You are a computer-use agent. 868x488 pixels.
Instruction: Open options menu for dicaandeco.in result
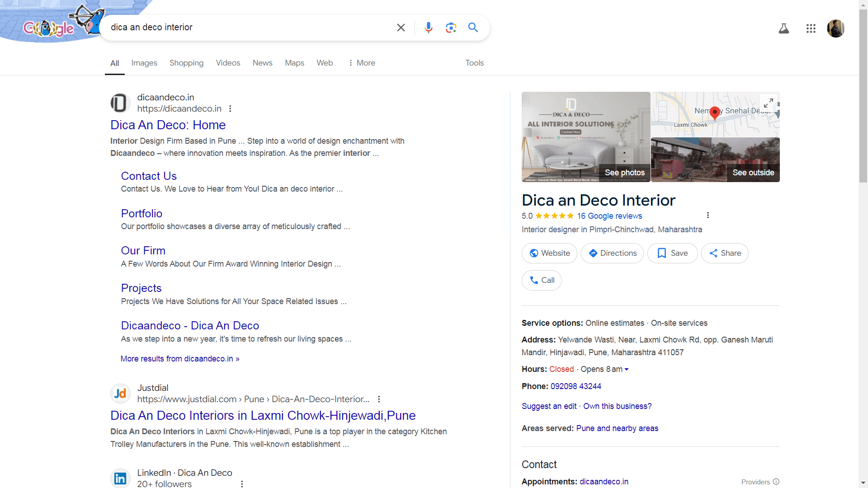pyautogui.click(x=231, y=109)
